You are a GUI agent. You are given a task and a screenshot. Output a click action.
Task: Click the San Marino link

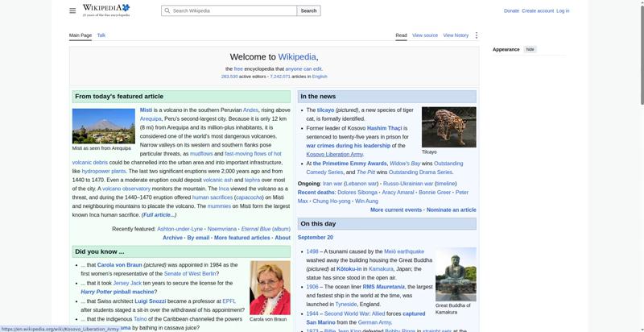[x=320, y=322]
